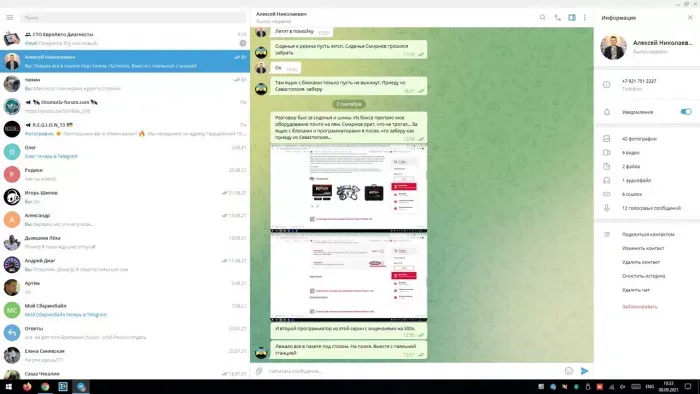Open the hamburger main menu
The width and height of the screenshot is (700, 394).
click(9, 17)
